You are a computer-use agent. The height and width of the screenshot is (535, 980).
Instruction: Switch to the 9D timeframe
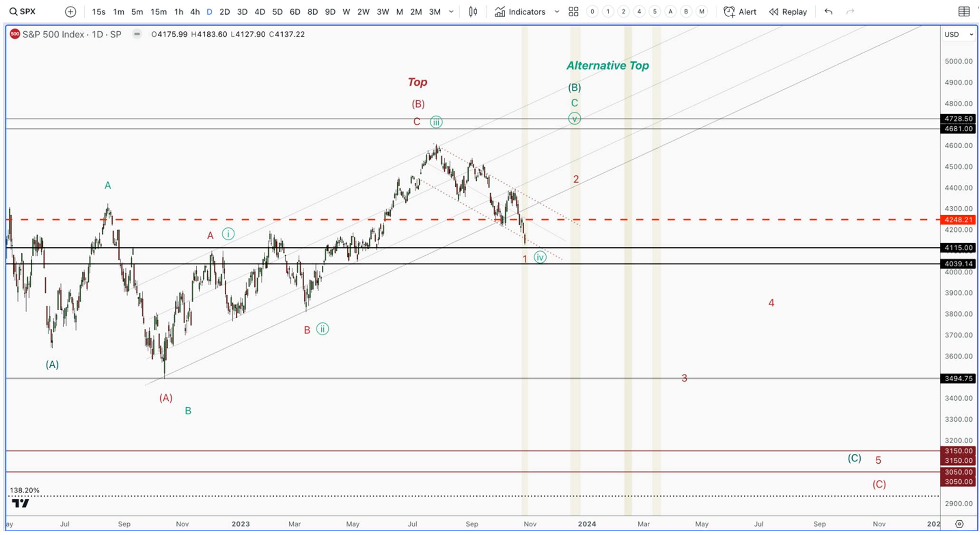pos(330,11)
